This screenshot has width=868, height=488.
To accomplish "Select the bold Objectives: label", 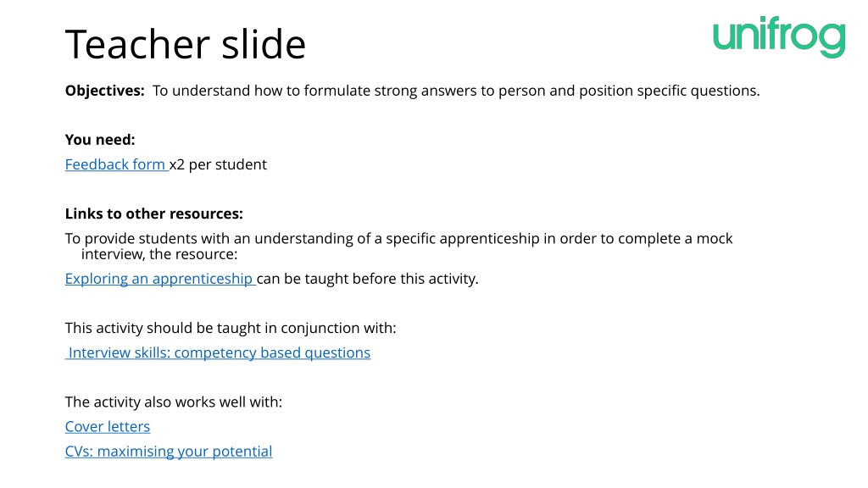I will (x=104, y=91).
